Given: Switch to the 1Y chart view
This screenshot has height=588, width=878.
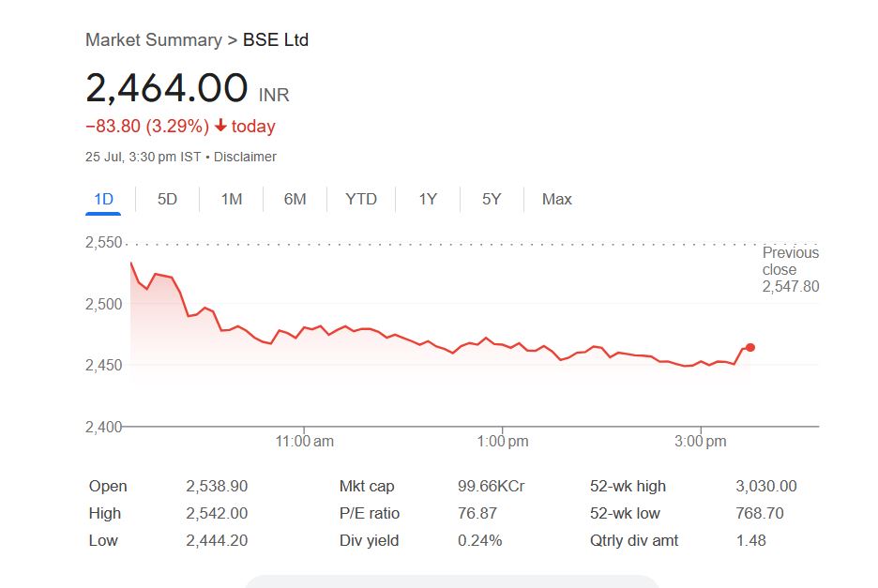Looking at the screenshot, I should 428,199.
